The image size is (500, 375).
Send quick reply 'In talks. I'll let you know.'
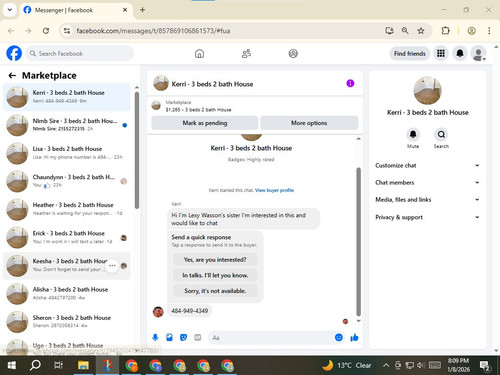click(x=215, y=275)
